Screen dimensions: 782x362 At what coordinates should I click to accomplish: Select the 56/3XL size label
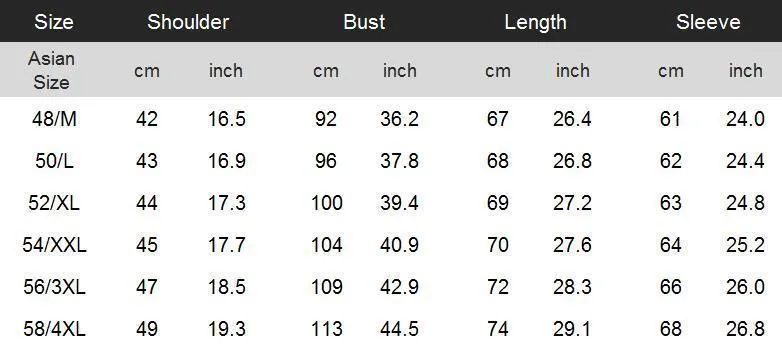(54, 287)
